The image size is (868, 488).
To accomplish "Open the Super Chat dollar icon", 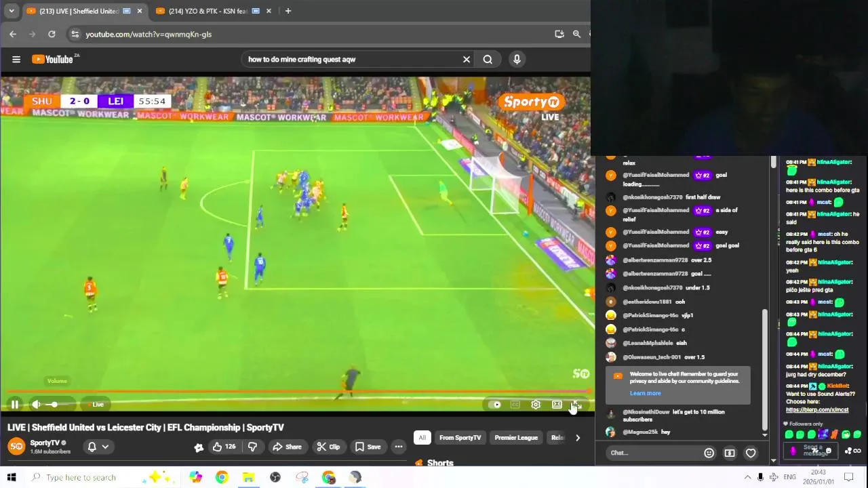I will pyautogui.click(x=730, y=453).
